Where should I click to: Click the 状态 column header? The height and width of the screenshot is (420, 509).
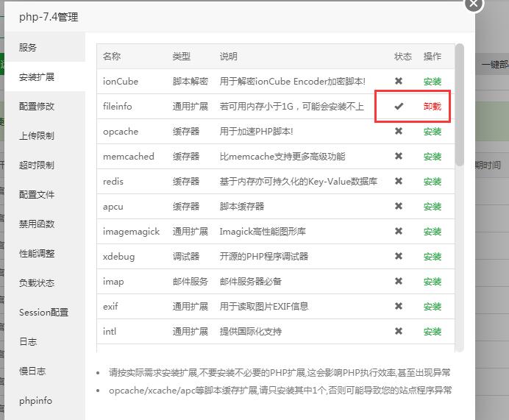click(403, 56)
